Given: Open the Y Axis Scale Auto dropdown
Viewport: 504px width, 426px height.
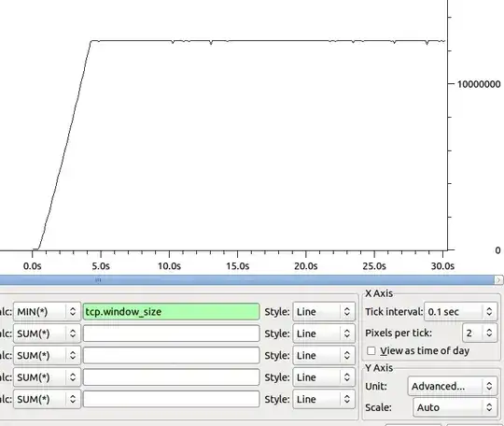Looking at the screenshot, I should (x=455, y=407).
